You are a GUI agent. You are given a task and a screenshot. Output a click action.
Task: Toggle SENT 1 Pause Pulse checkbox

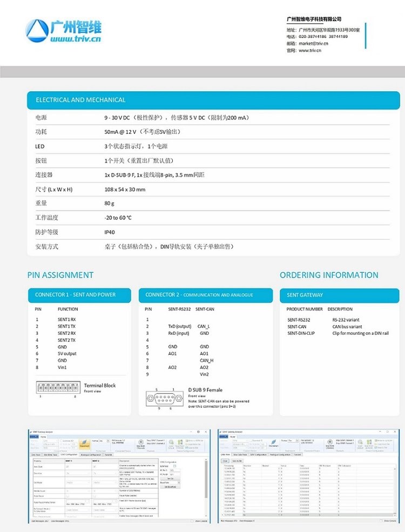coord(68,496)
